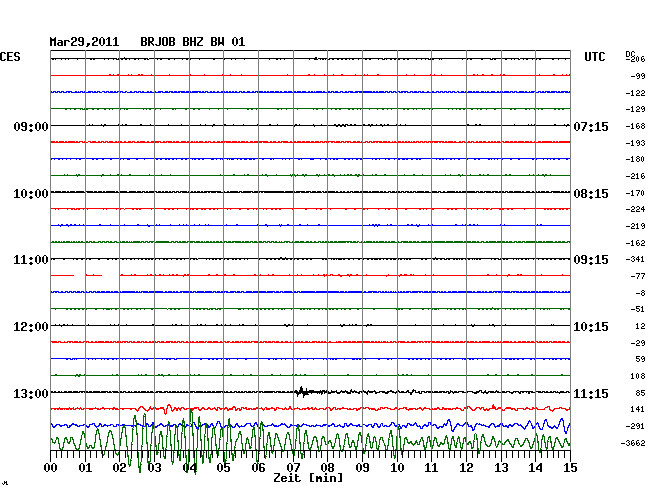The image size is (650, 494).
Task: Click the DC offset value 108
Action: 638,376
